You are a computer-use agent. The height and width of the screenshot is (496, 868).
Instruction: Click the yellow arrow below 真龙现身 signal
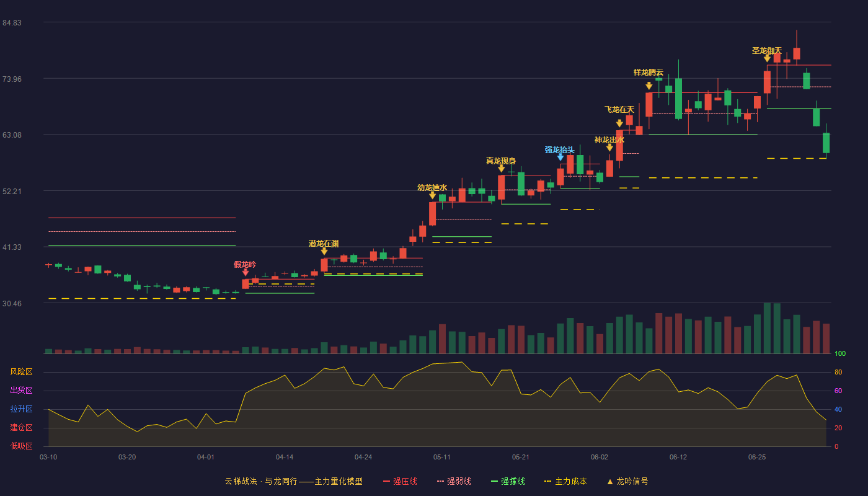pos(502,168)
